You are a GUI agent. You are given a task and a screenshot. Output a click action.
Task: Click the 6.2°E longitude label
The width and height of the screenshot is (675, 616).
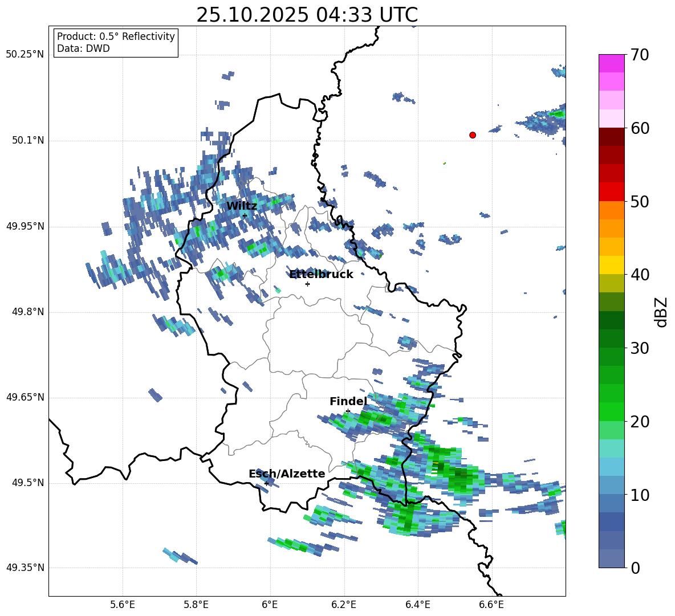pyautogui.click(x=344, y=605)
